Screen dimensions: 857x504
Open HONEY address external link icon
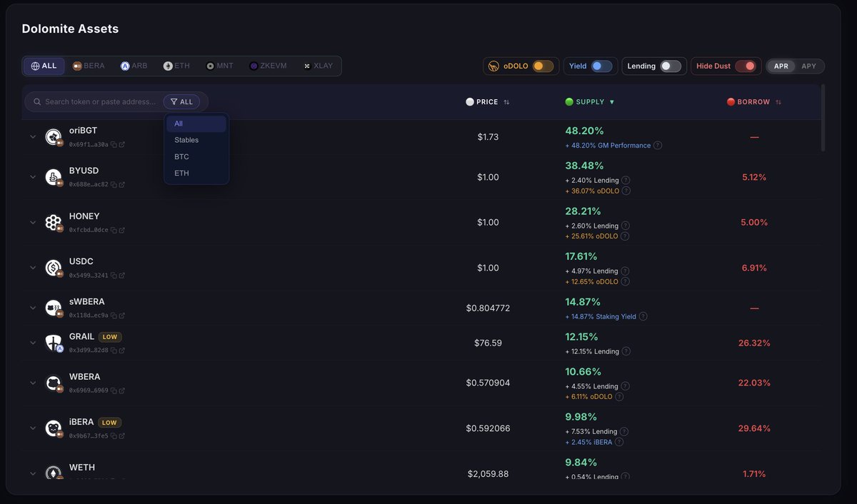coord(122,230)
